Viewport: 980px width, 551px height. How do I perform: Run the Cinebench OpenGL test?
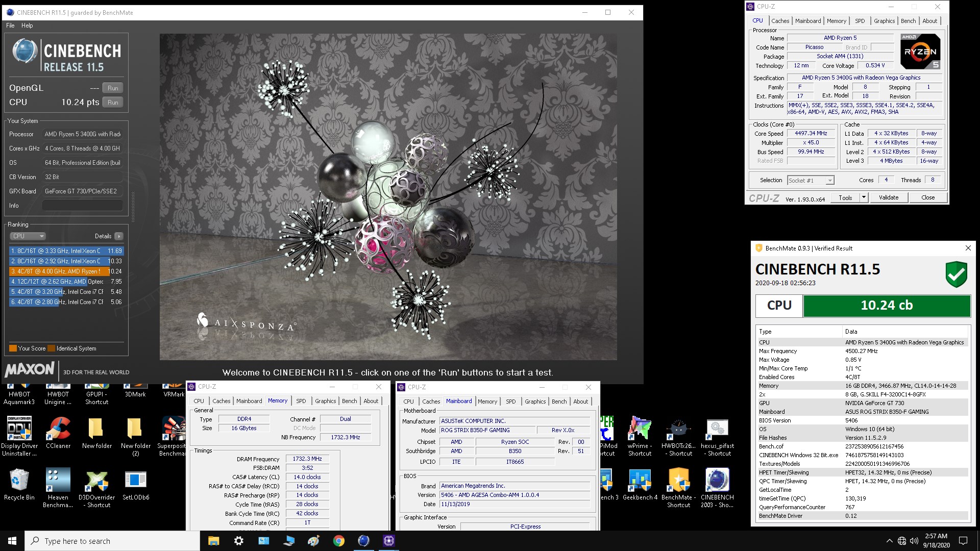[113, 88]
